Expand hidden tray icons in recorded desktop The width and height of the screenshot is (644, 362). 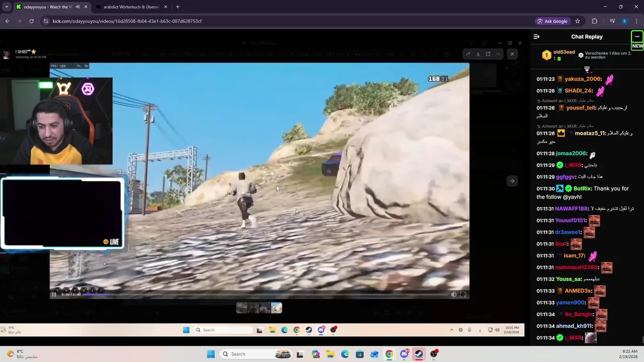pos(451,330)
